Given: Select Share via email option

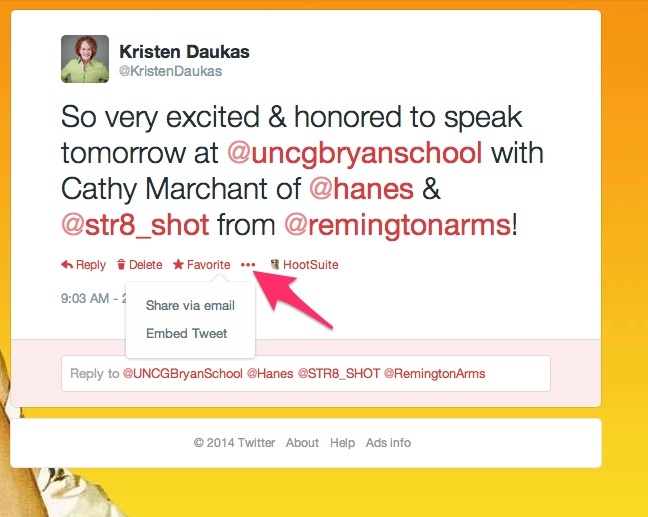Looking at the screenshot, I should 190,305.
